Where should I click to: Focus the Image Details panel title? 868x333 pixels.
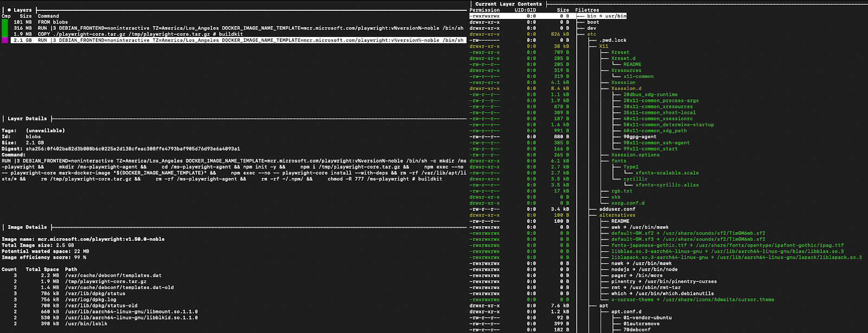(27, 227)
